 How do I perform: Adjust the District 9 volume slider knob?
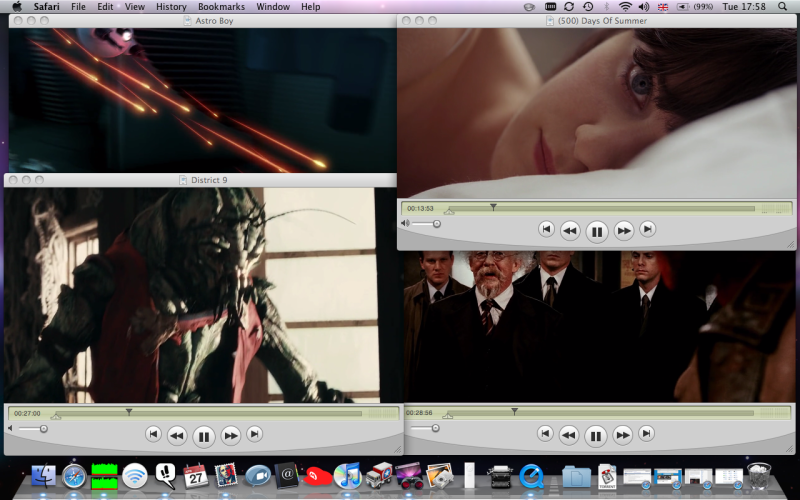[44, 429]
